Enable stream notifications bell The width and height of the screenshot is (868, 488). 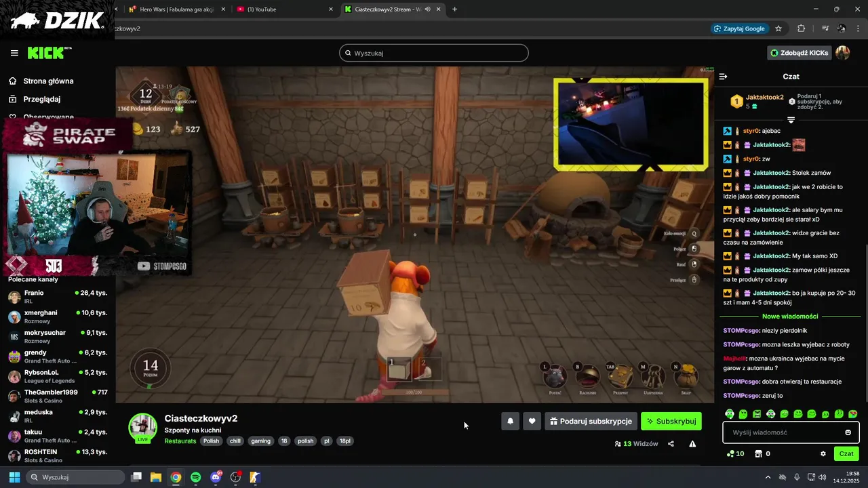[x=511, y=421]
